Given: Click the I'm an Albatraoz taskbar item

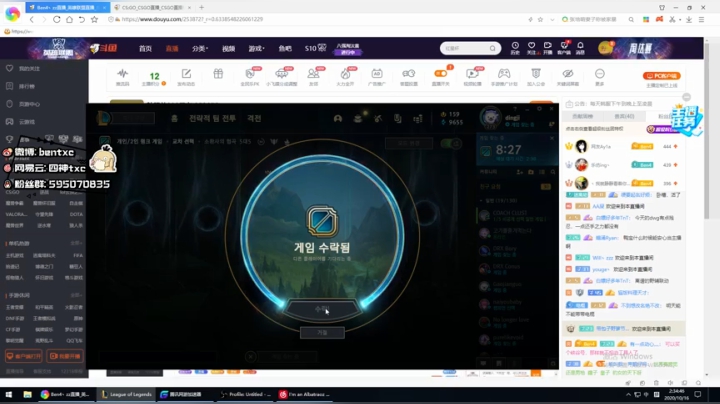Looking at the screenshot, I should (x=304, y=394).
